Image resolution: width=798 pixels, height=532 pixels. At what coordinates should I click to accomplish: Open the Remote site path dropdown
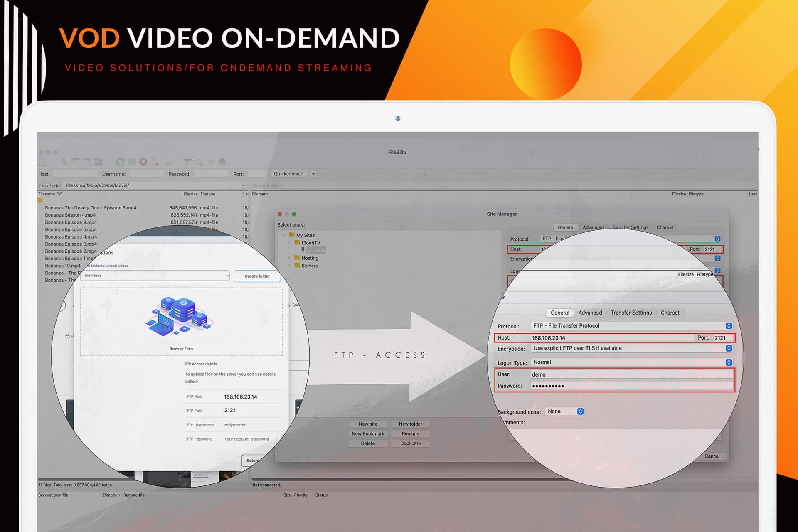752,185
